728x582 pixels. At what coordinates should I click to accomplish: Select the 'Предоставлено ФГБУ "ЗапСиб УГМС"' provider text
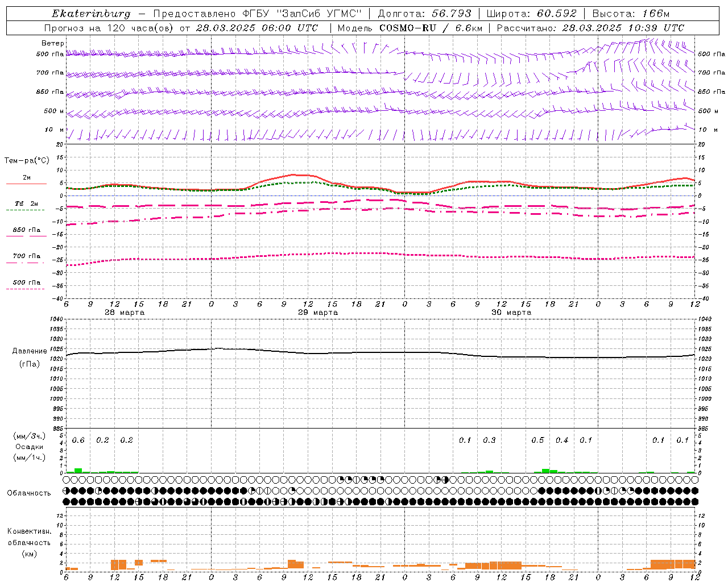point(258,14)
